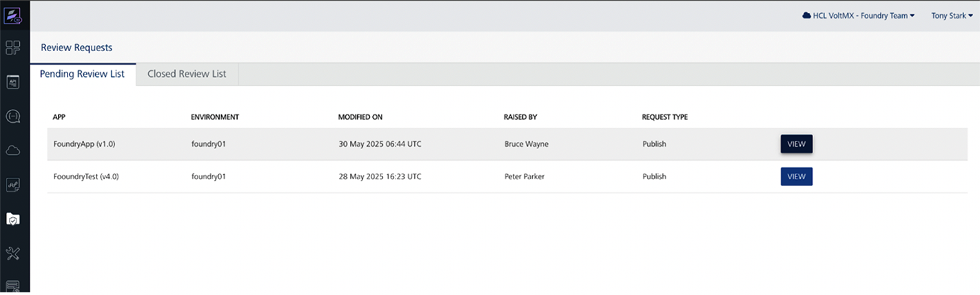This screenshot has width=980, height=295.
Task: Open the Reports chart sidebar icon
Action: click(13, 185)
